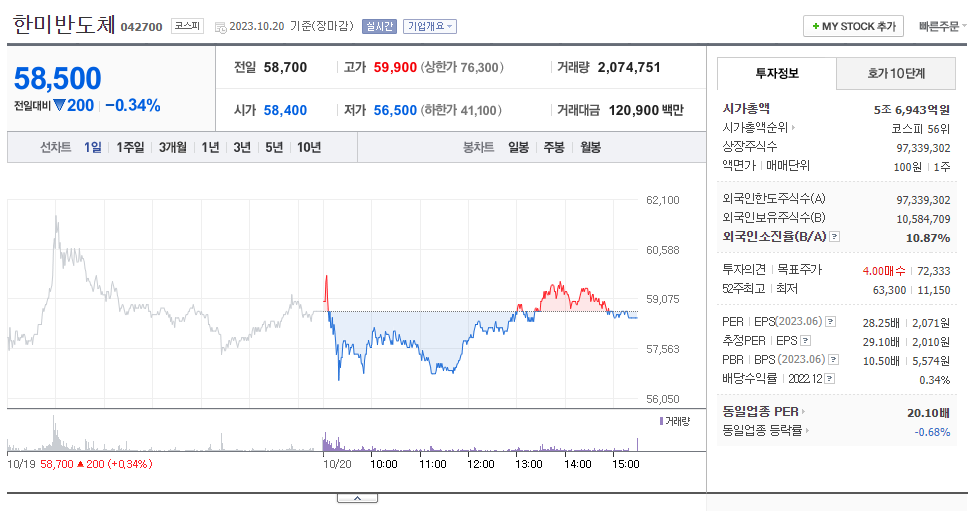Select 5년 line chart range
The image size is (979, 511).
(274, 147)
